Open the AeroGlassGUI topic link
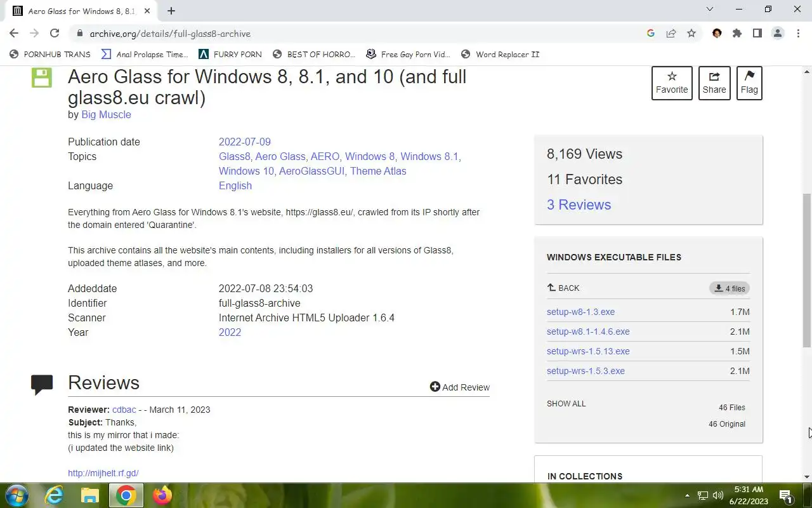The height and width of the screenshot is (508, 812). (x=311, y=171)
